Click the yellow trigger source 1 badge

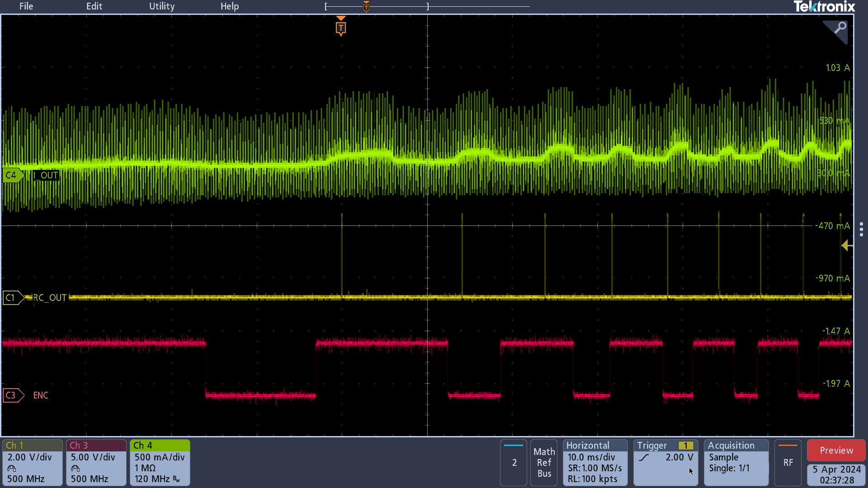686,446
